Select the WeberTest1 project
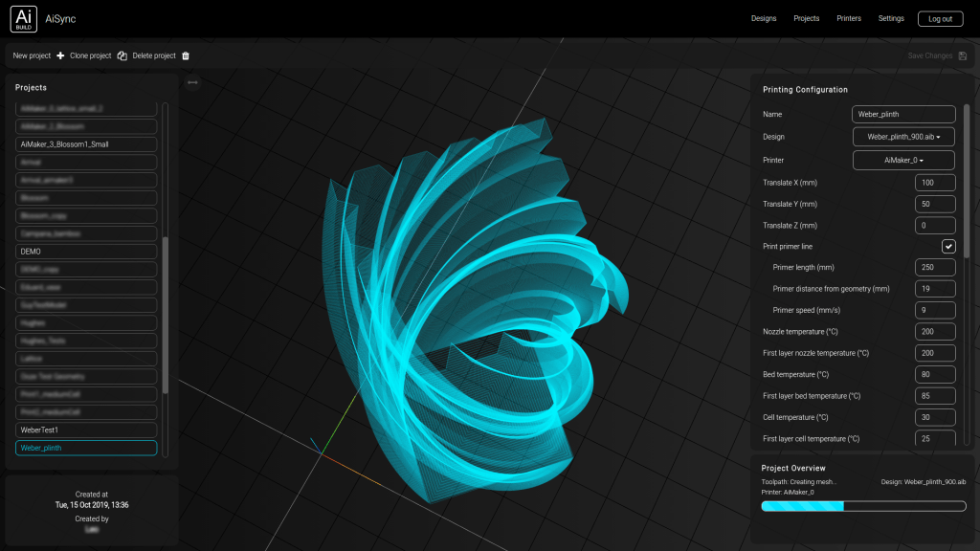The height and width of the screenshot is (551, 980). coord(86,430)
